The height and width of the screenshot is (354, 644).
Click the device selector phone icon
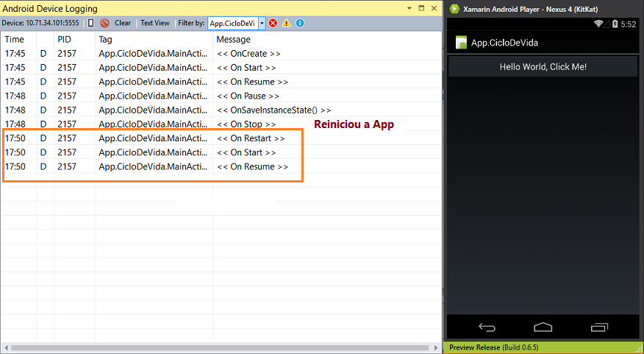coord(90,24)
